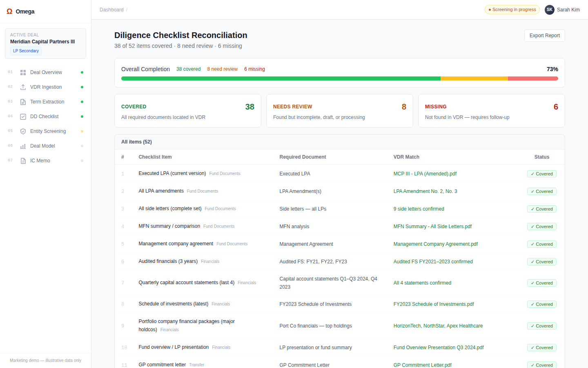Click the LP Secondary deal tag
The image size is (588, 368).
(x=26, y=51)
